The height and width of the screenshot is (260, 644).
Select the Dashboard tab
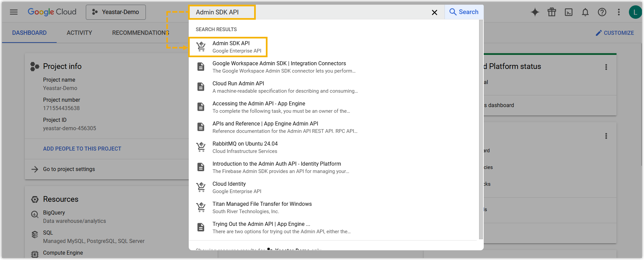coord(30,33)
